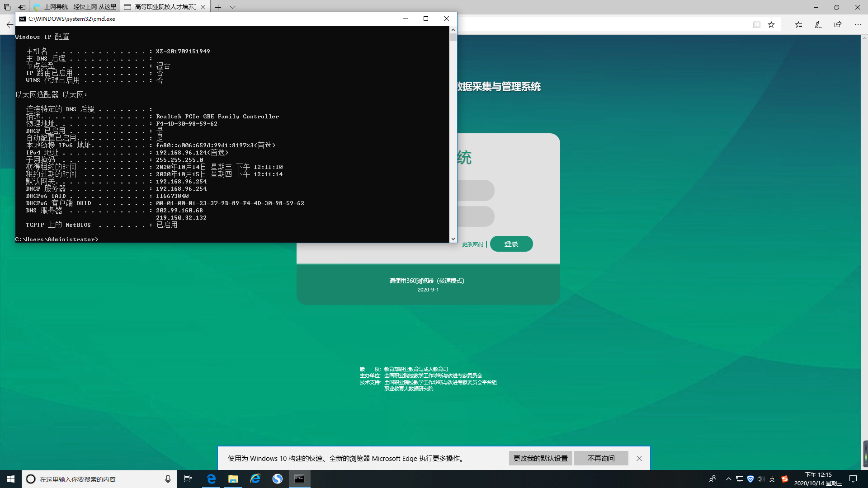This screenshot has width=868, height=488.
Task: Click 不再询问 in Edge prompt
Action: tap(601, 458)
